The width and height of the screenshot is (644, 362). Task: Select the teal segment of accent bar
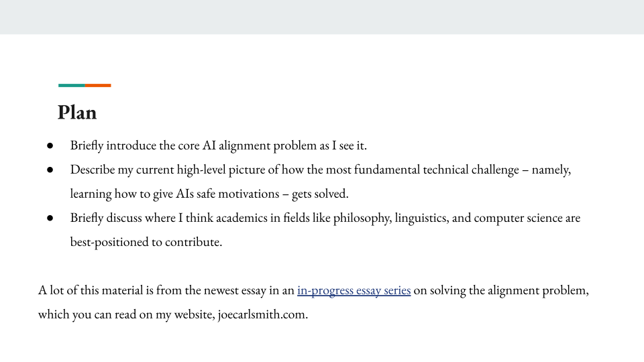pyautogui.click(x=72, y=85)
